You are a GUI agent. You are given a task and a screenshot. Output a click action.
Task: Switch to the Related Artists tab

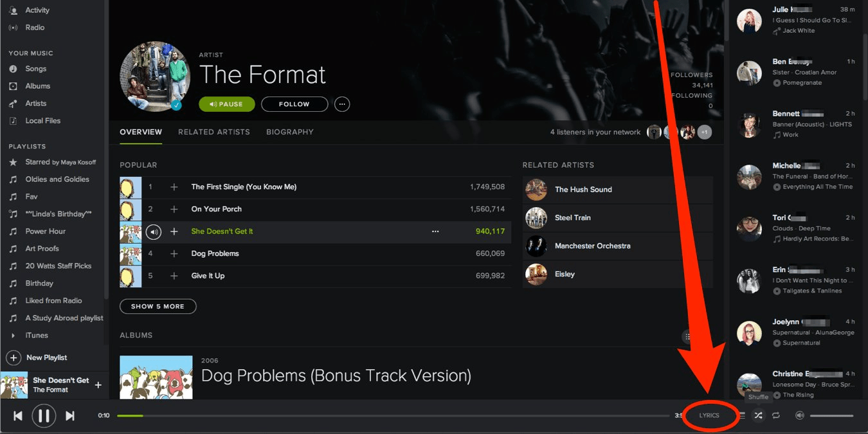[x=213, y=132]
